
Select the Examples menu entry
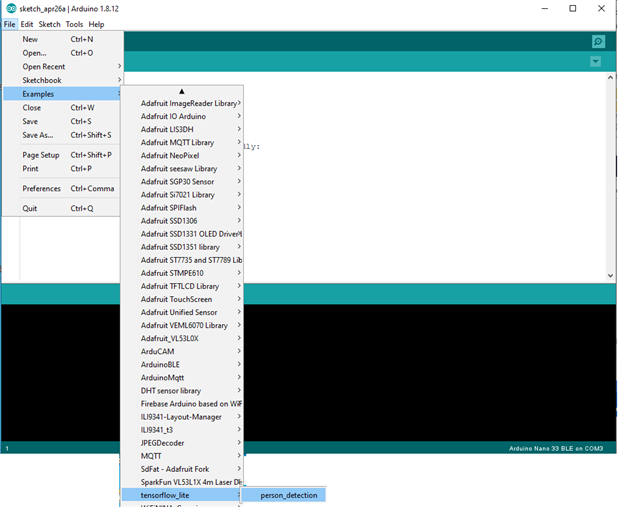(x=62, y=94)
